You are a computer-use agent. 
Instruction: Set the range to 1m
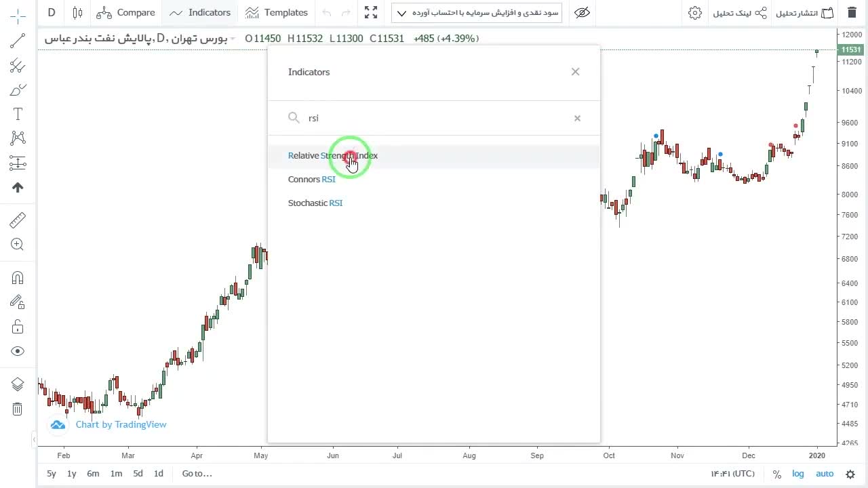click(116, 474)
